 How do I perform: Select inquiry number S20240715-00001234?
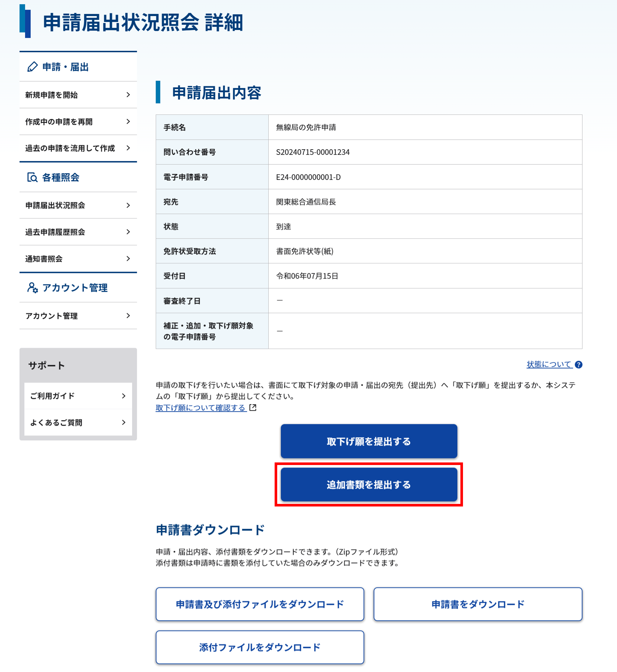313,152
